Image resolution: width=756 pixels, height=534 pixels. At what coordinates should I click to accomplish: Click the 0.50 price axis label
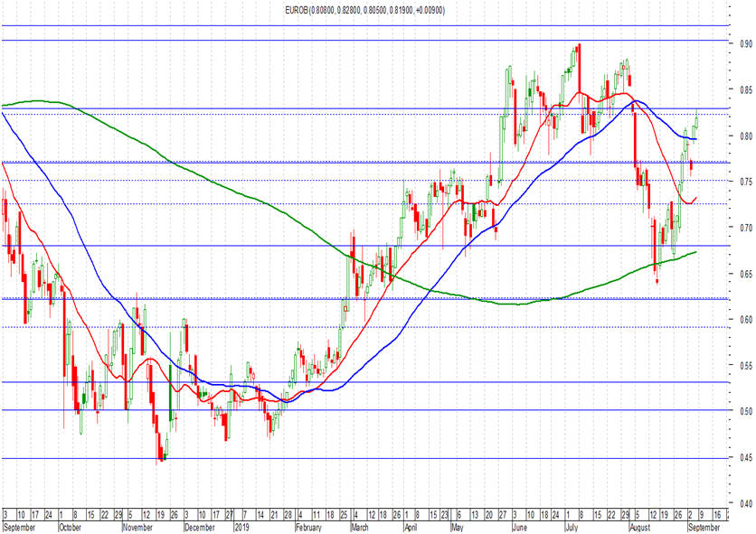pyautogui.click(x=746, y=411)
